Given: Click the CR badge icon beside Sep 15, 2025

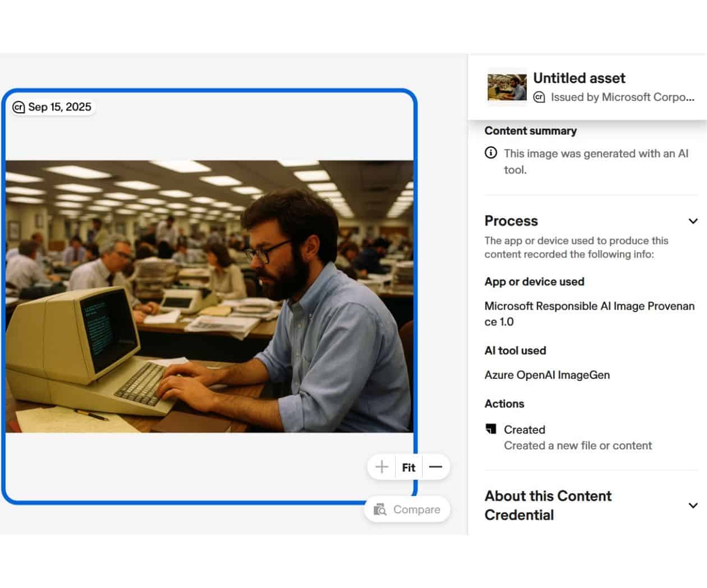Looking at the screenshot, I should (19, 107).
